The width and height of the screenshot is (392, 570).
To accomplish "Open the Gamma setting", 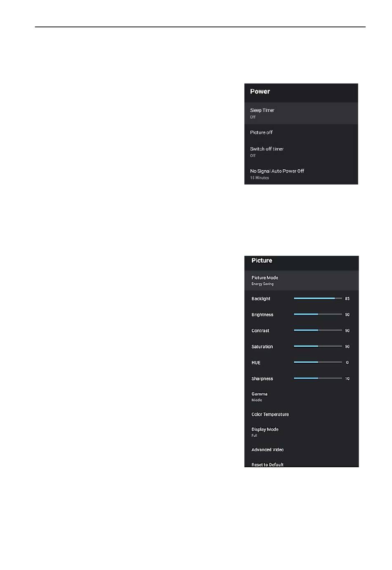I will (301, 397).
